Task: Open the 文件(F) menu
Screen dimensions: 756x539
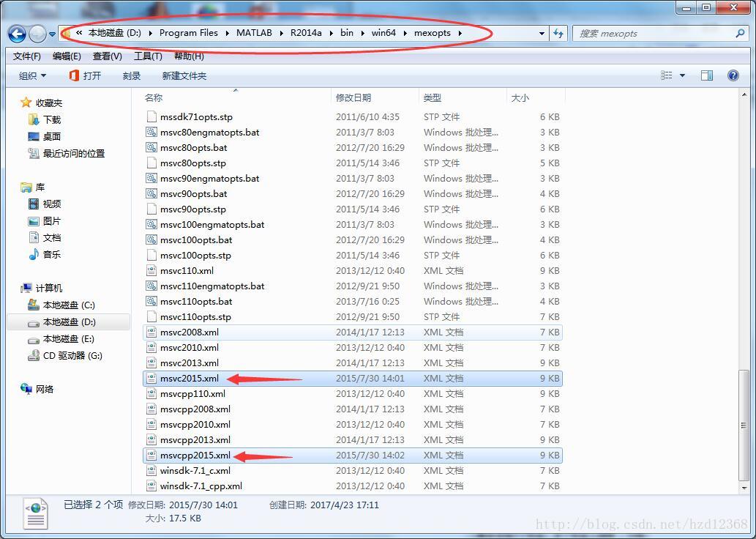Action: pyautogui.click(x=27, y=56)
